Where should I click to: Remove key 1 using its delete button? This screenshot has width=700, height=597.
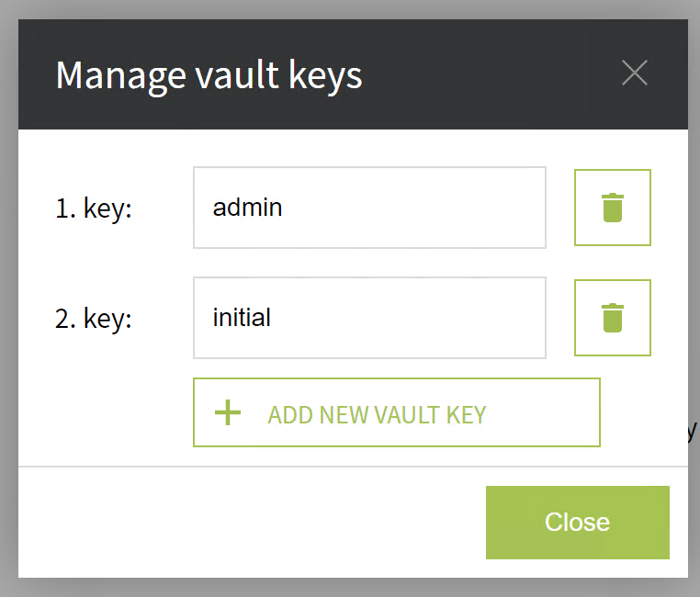613,208
